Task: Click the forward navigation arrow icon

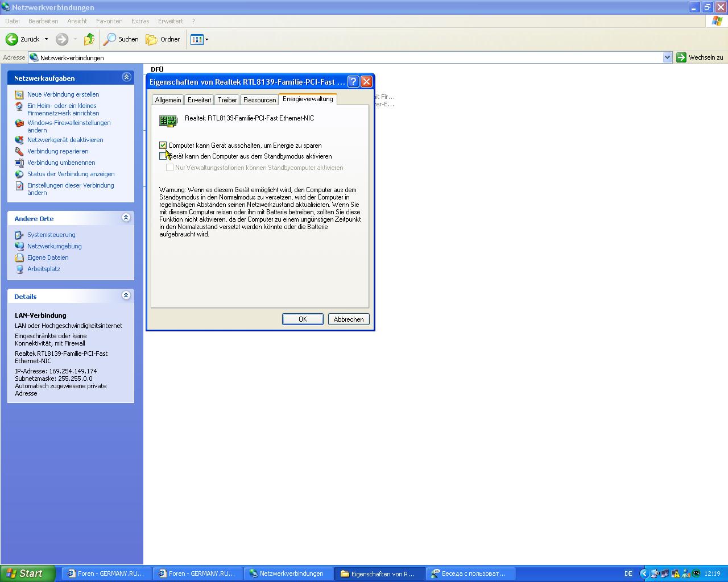Action: tap(62, 39)
